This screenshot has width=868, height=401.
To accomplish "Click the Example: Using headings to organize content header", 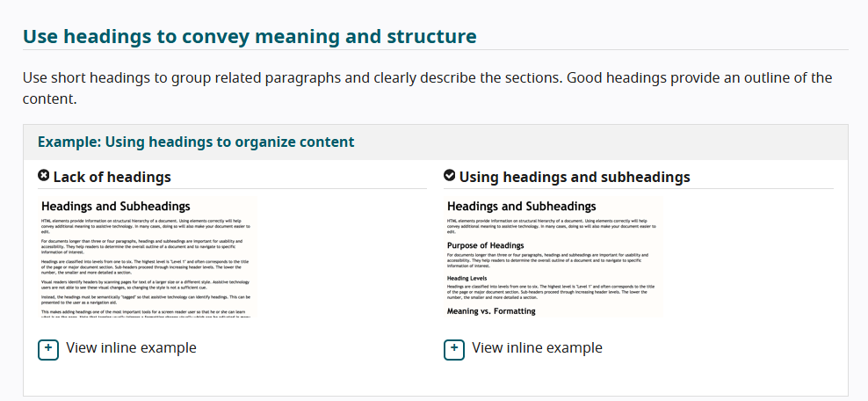I will coord(196,142).
